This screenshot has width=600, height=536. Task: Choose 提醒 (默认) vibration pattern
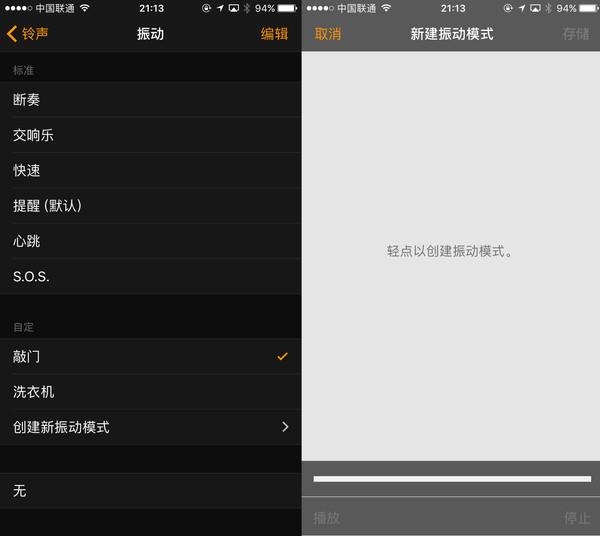[150, 206]
